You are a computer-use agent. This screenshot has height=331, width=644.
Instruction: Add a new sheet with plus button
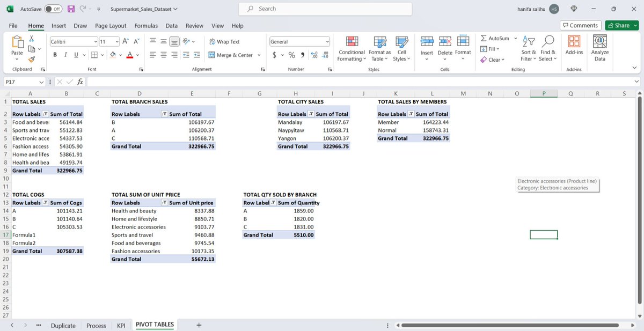(199, 325)
